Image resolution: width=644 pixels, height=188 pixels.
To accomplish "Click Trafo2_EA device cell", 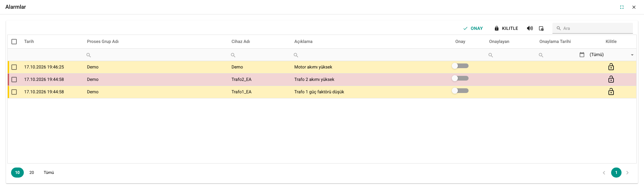I will [241, 80].
